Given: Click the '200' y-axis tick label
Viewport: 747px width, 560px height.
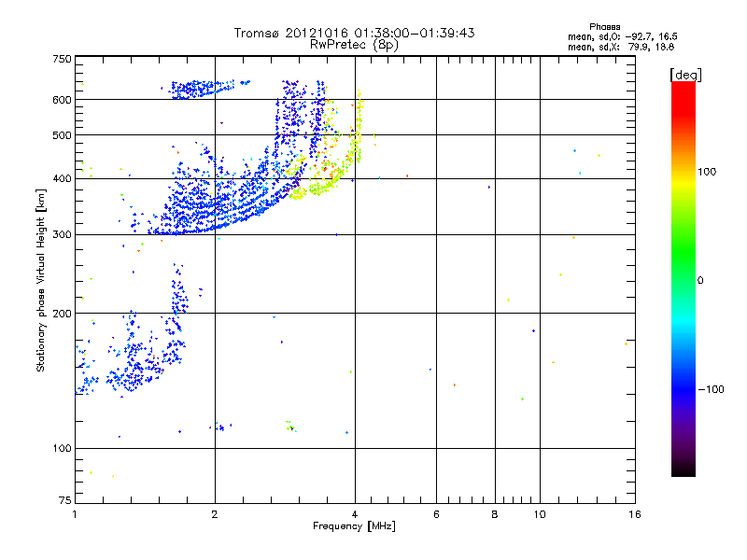Looking at the screenshot, I should 62,314.
